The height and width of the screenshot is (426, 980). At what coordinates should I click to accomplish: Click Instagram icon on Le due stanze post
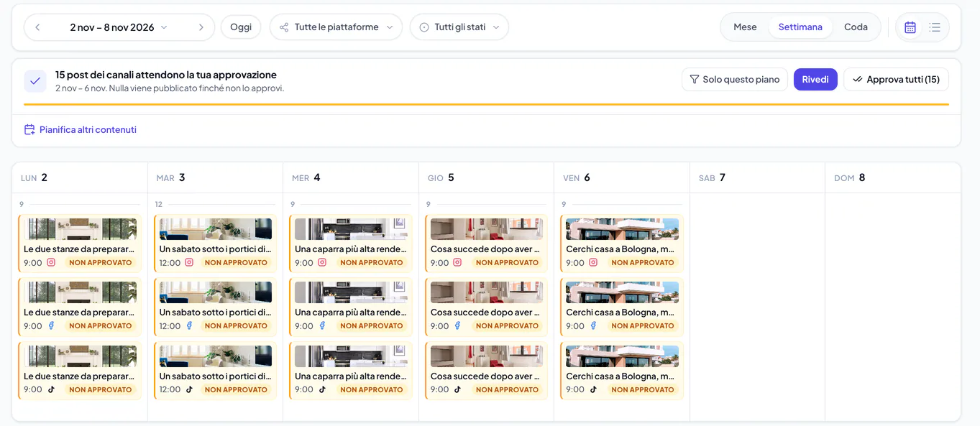(x=51, y=263)
